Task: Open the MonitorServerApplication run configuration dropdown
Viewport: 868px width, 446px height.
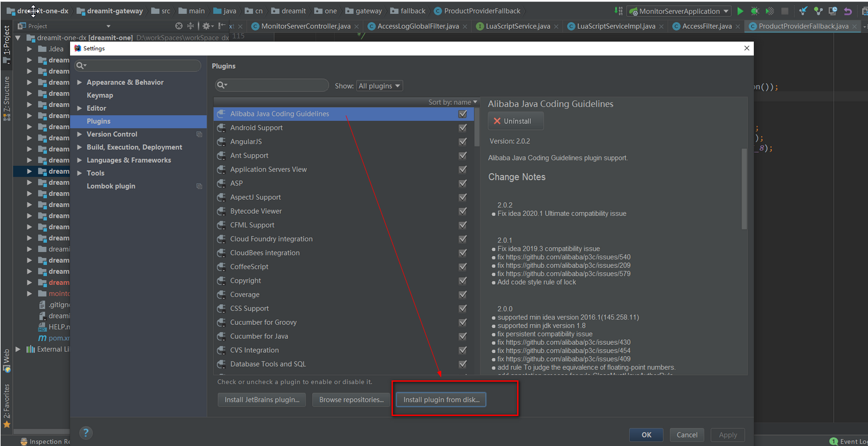Action: click(x=679, y=11)
